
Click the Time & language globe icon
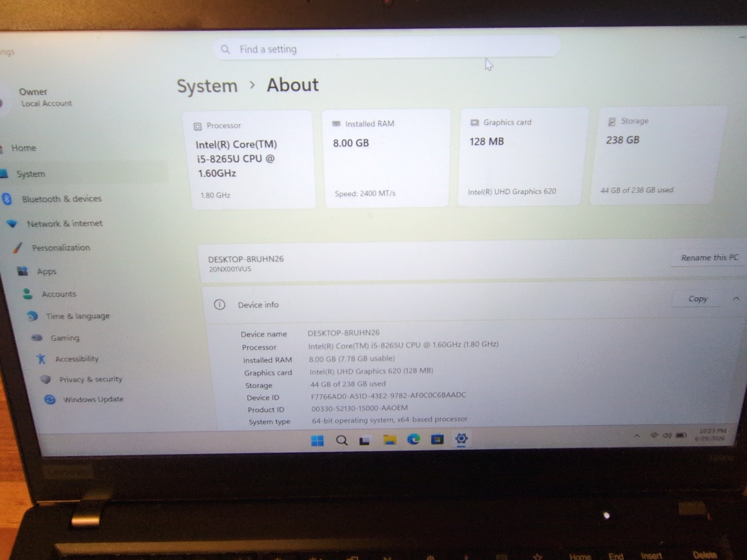click(32, 316)
